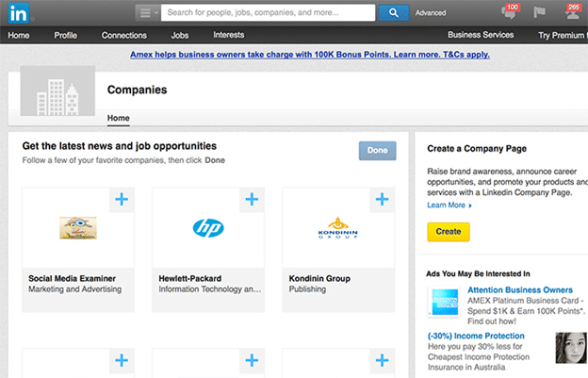Screen dimensions: 588x378
Task: Open Social Media Examiner company name
Action: point(72,279)
